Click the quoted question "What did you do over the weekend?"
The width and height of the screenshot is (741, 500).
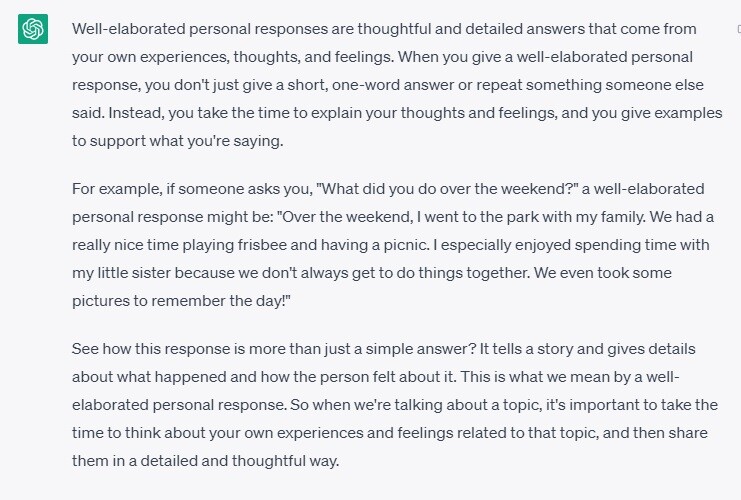(447, 189)
